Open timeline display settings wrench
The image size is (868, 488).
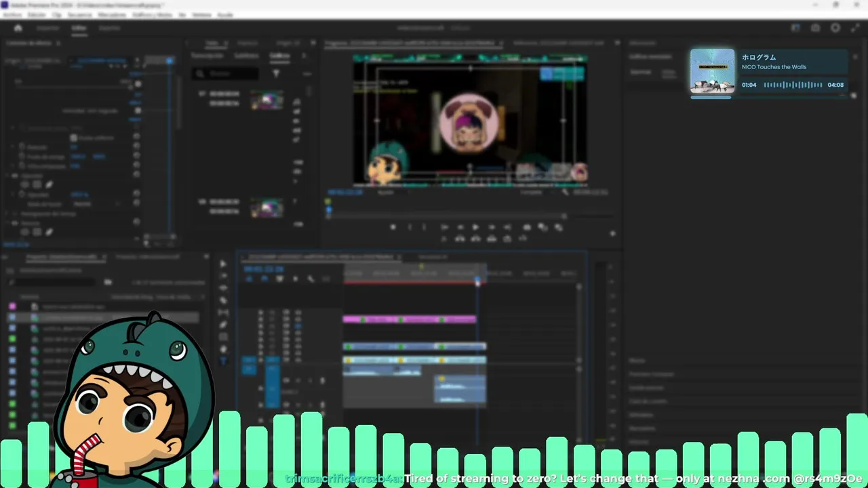(311, 279)
